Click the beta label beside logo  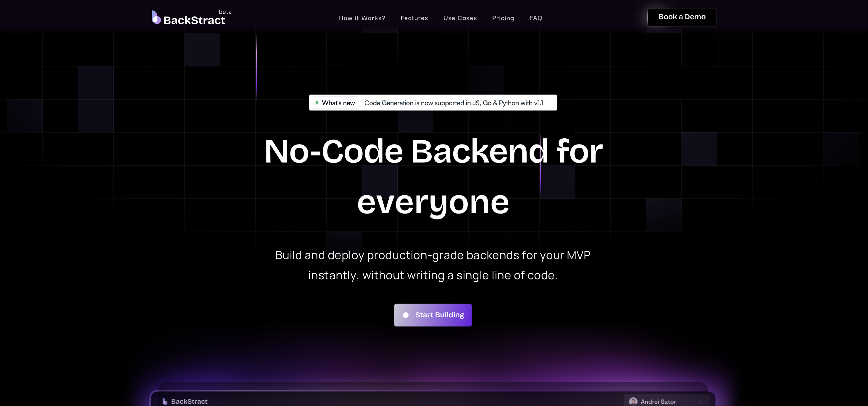click(225, 12)
